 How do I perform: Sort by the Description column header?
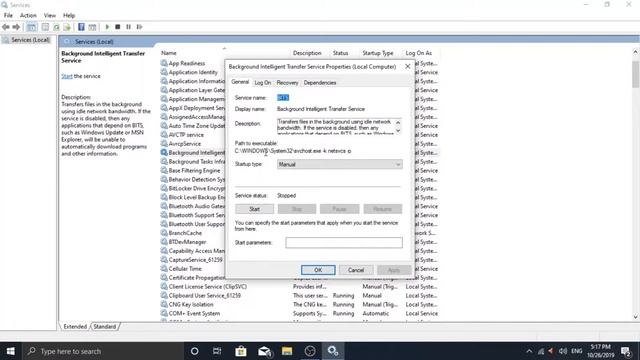coord(307,53)
